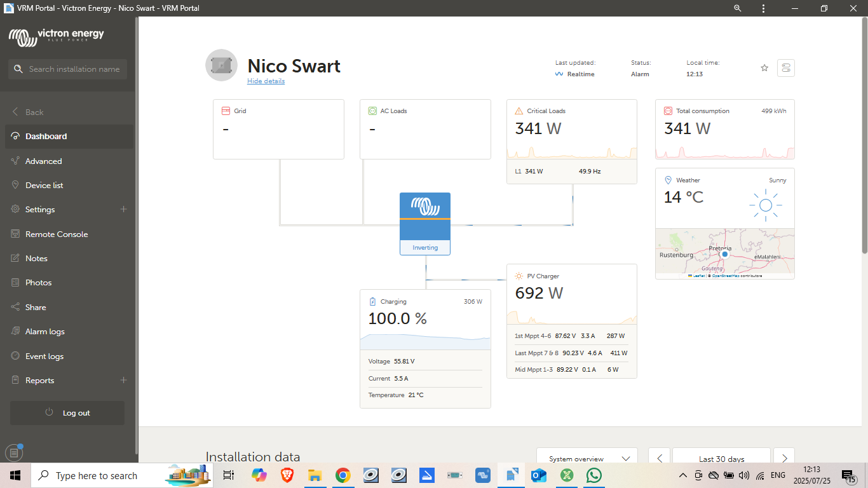Viewport: 868px width, 488px height.
Task: Go to Alarm logs in sidebar
Action: [x=45, y=332]
